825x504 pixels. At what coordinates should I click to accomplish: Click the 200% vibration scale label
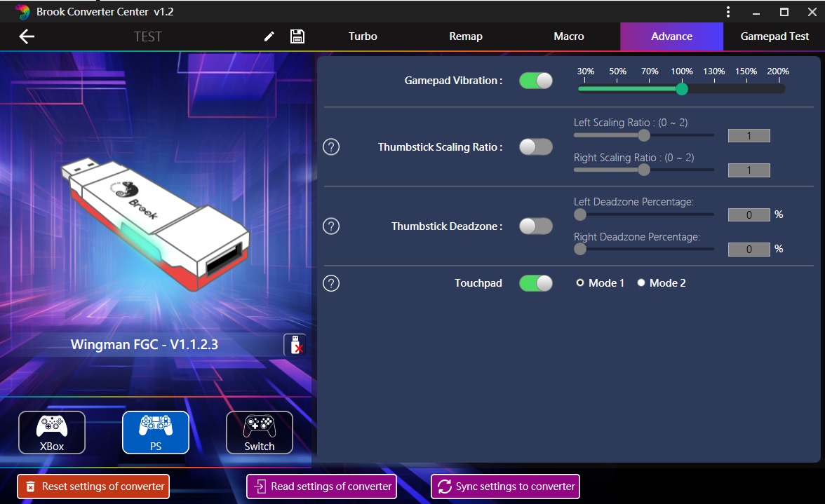778,71
